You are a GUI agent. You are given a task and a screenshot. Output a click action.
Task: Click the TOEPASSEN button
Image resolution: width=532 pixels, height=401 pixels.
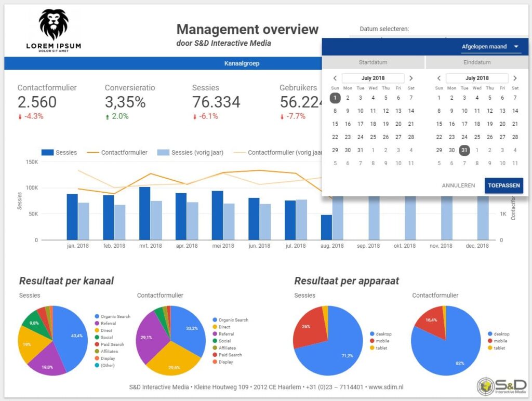pos(504,185)
